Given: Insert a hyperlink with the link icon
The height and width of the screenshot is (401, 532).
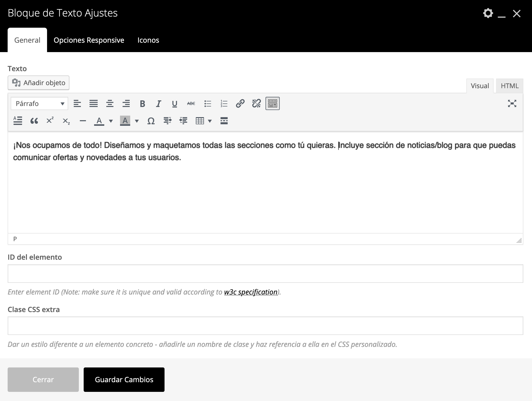Looking at the screenshot, I should point(240,104).
